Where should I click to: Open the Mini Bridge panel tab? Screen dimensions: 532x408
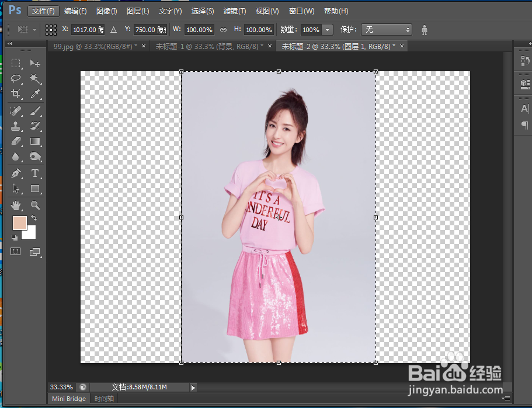pyautogui.click(x=69, y=399)
